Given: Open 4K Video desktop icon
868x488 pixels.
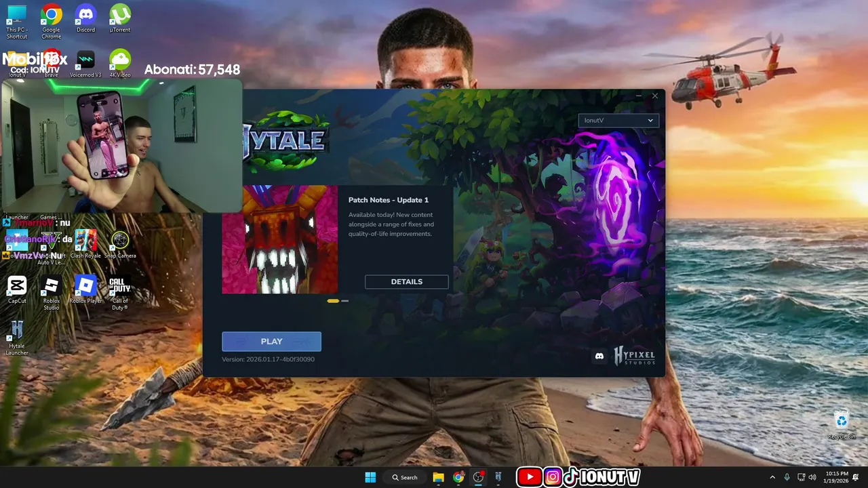Looking at the screenshot, I should [x=120, y=64].
